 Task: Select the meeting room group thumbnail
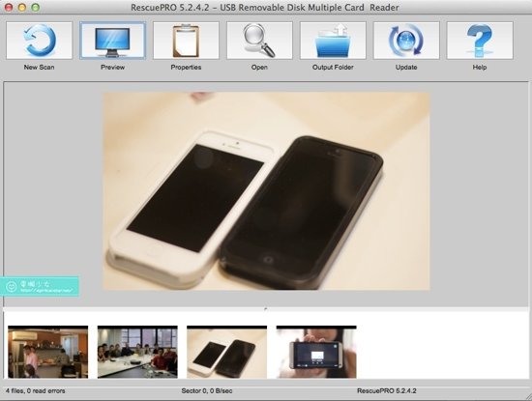click(x=137, y=352)
